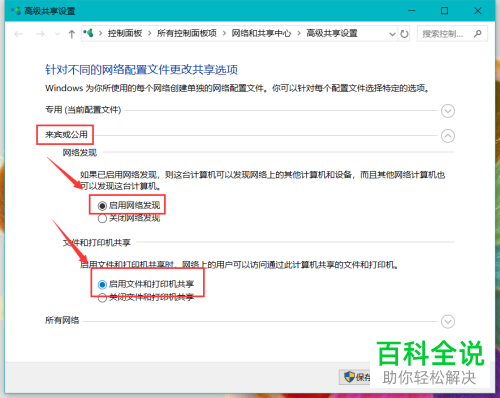500x398 pixels.
Task: Click the network icon in address bar
Action: (x=88, y=33)
